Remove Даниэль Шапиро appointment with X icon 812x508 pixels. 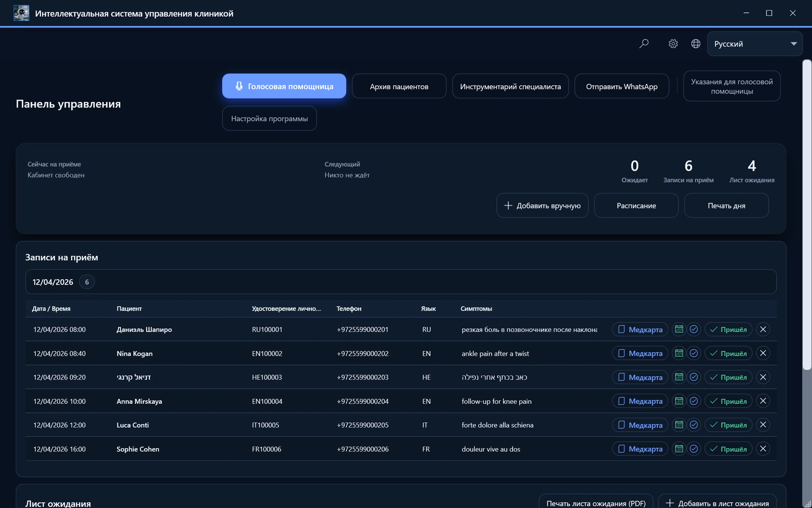click(763, 329)
